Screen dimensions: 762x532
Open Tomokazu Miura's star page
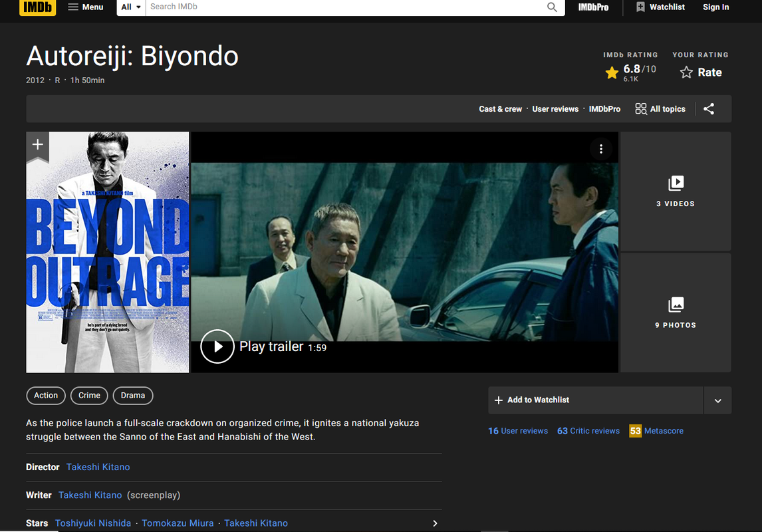(x=178, y=523)
